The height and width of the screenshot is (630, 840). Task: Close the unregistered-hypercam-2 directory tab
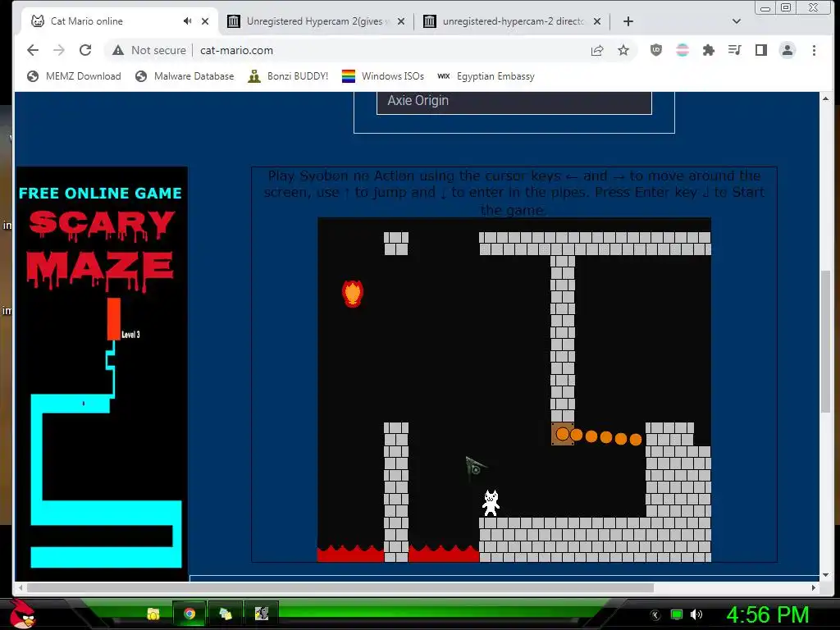point(597,21)
